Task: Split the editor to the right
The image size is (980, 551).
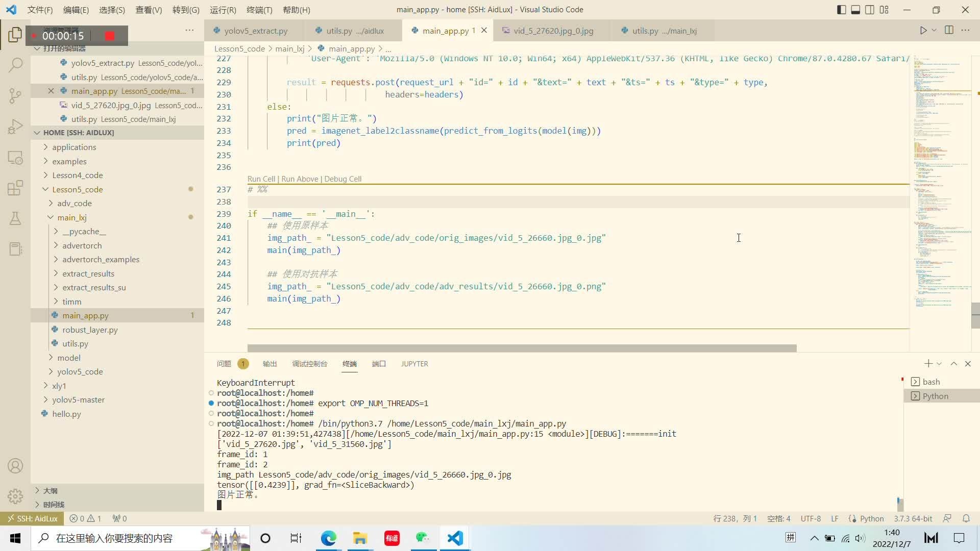Action: [949, 31]
